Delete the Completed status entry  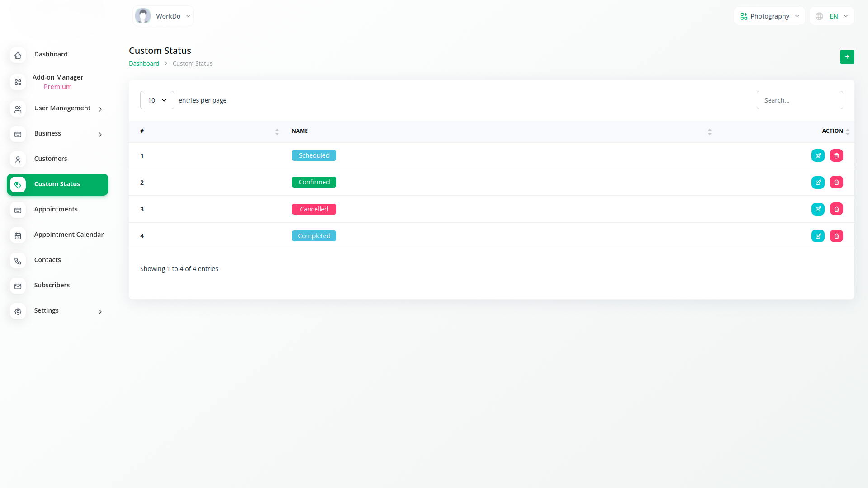tap(836, 236)
